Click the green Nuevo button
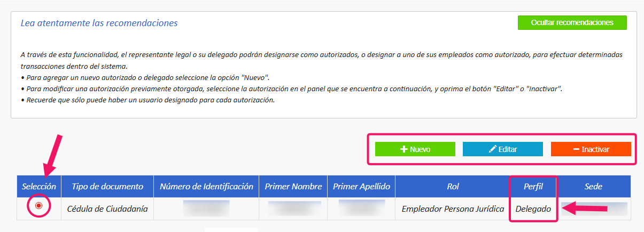This screenshot has width=644, height=232. pos(415,149)
